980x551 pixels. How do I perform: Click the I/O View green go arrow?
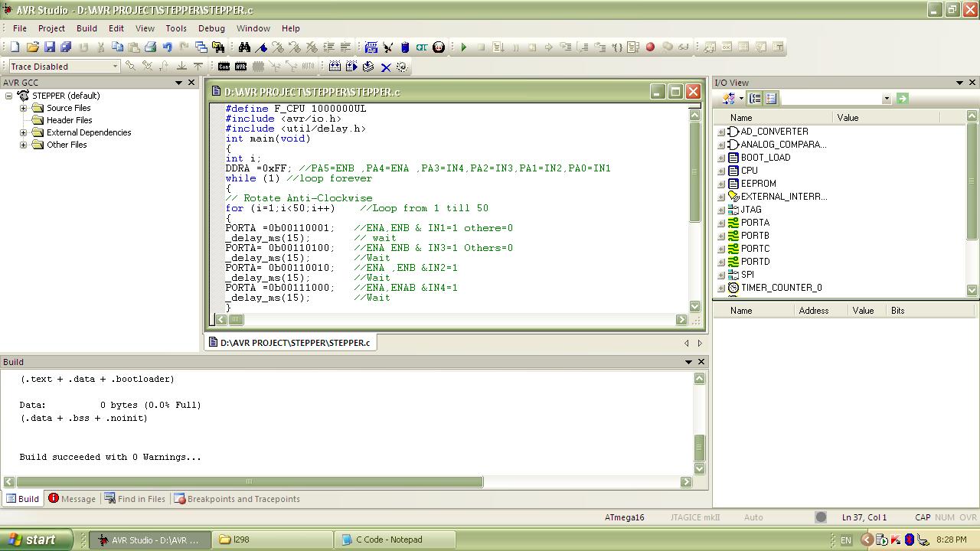902,98
